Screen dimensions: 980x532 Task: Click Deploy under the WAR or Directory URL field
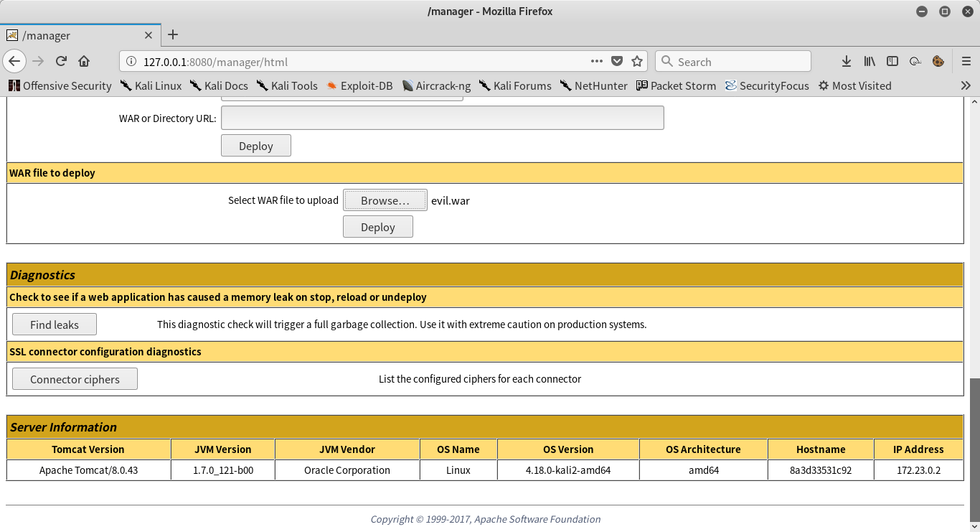tap(256, 146)
